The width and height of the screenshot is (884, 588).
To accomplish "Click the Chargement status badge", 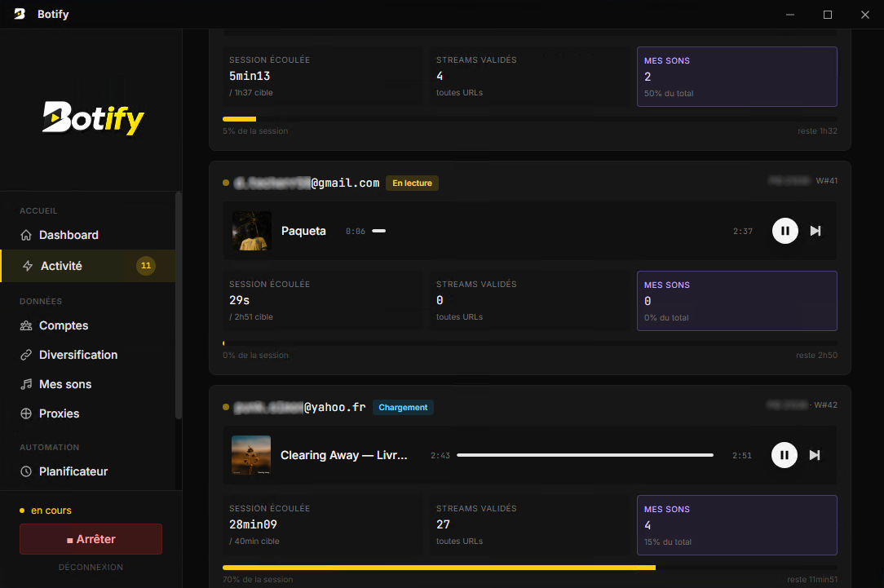I will click(x=403, y=408).
